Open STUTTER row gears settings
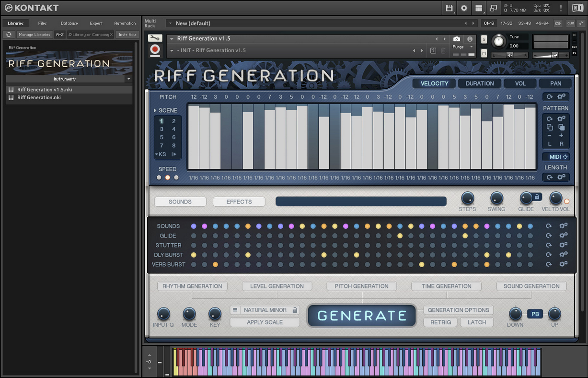 [564, 245]
